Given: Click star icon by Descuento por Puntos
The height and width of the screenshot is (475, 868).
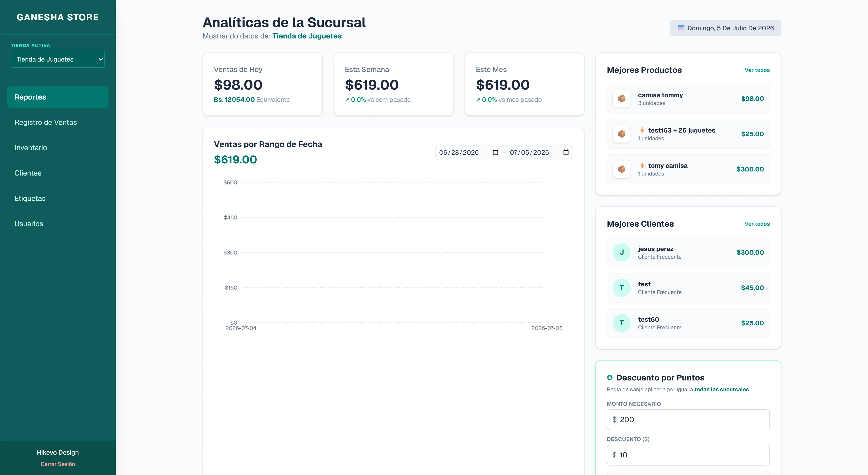Looking at the screenshot, I should coord(610,378).
